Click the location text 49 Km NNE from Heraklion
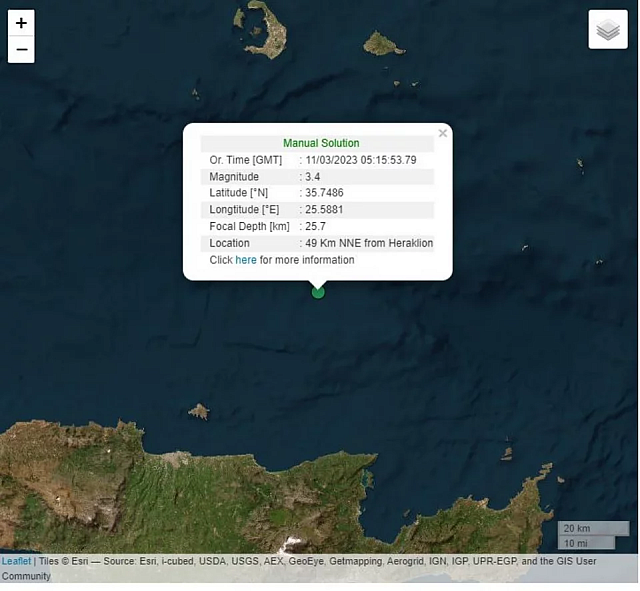 click(369, 243)
